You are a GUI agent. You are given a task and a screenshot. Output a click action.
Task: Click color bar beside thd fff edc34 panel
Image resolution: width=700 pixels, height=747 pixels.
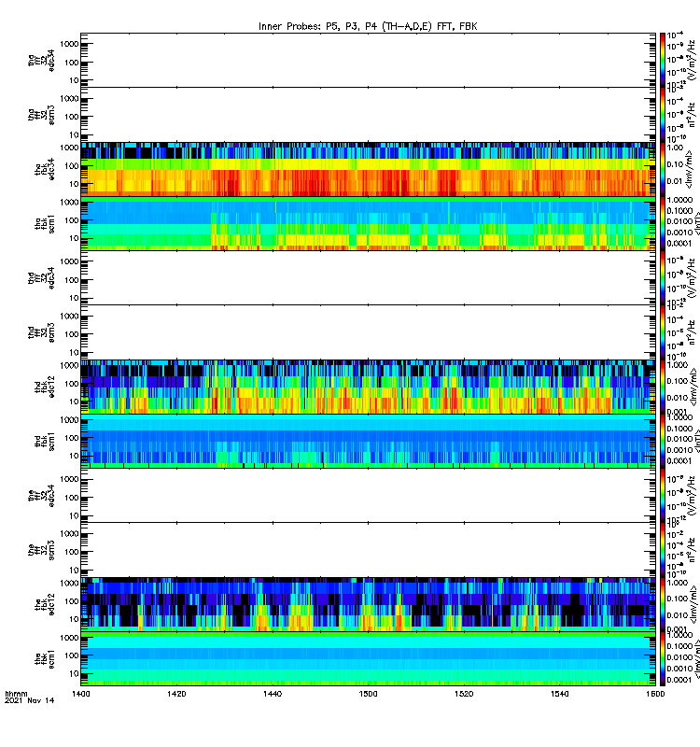click(663, 277)
